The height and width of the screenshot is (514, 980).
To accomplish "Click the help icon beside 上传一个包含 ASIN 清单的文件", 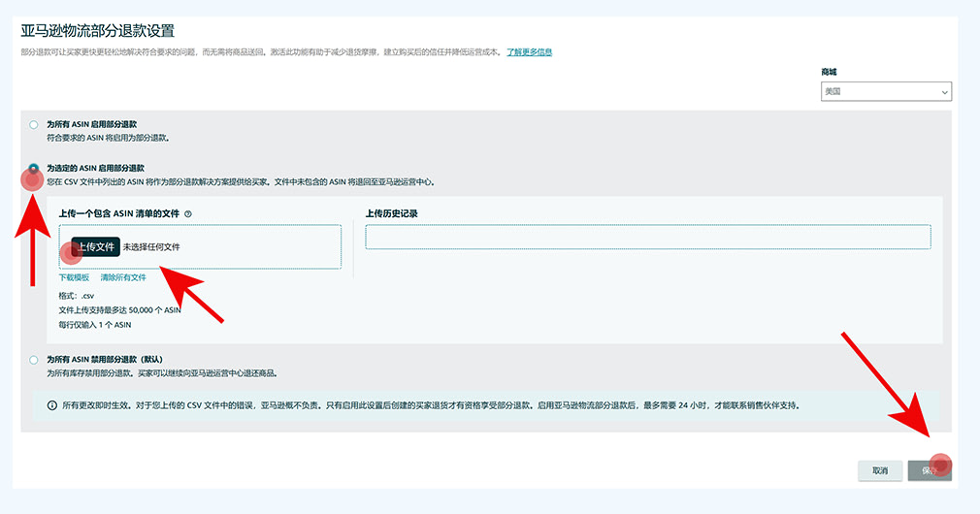I will (x=188, y=213).
